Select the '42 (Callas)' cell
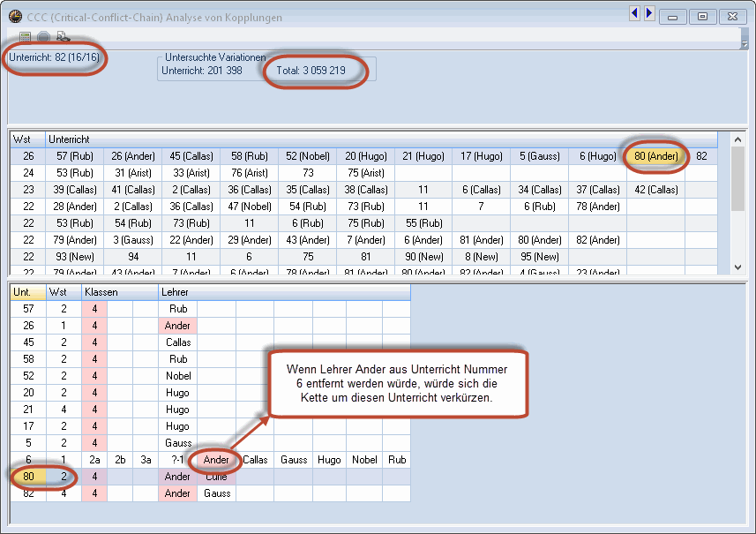The height and width of the screenshot is (534, 756). point(655,190)
